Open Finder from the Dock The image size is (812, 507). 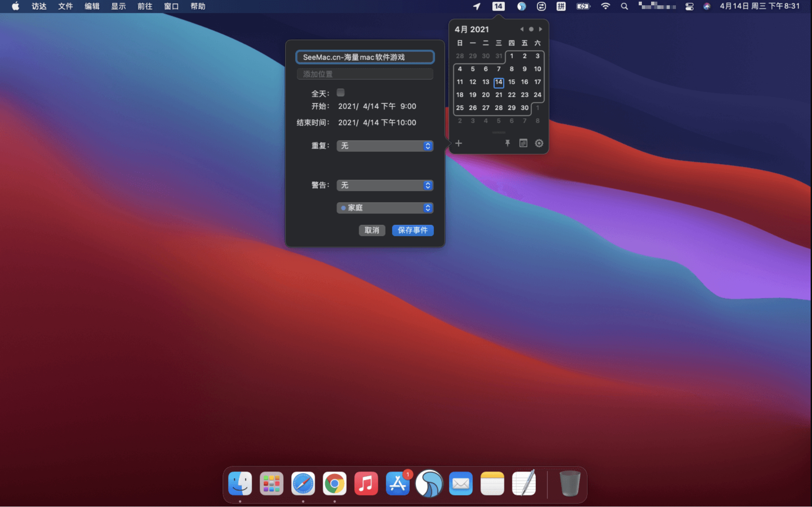coord(240,483)
